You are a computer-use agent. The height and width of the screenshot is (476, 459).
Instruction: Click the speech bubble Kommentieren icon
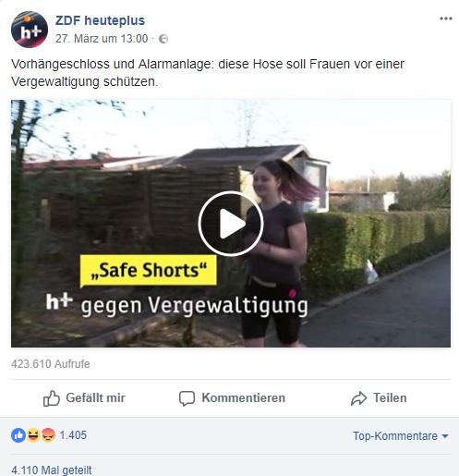[187, 398]
